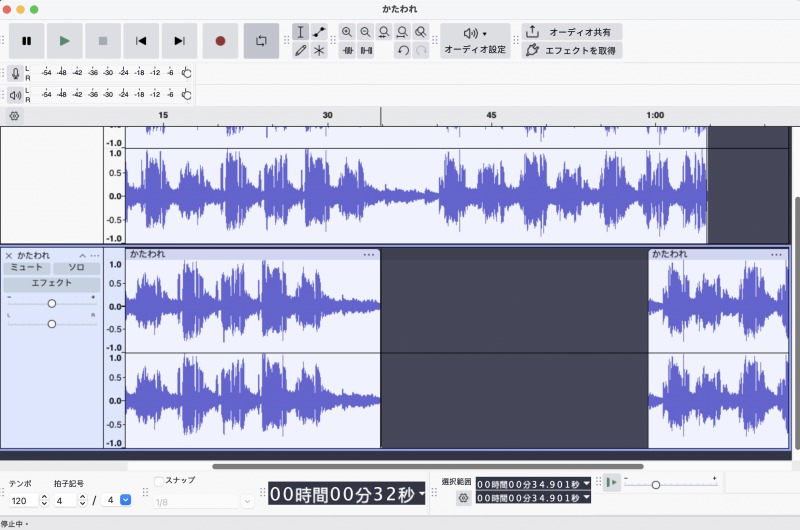This screenshot has width=800, height=530.
Task: Click the vertical scrollbar at the right edge
Action: click(797, 322)
